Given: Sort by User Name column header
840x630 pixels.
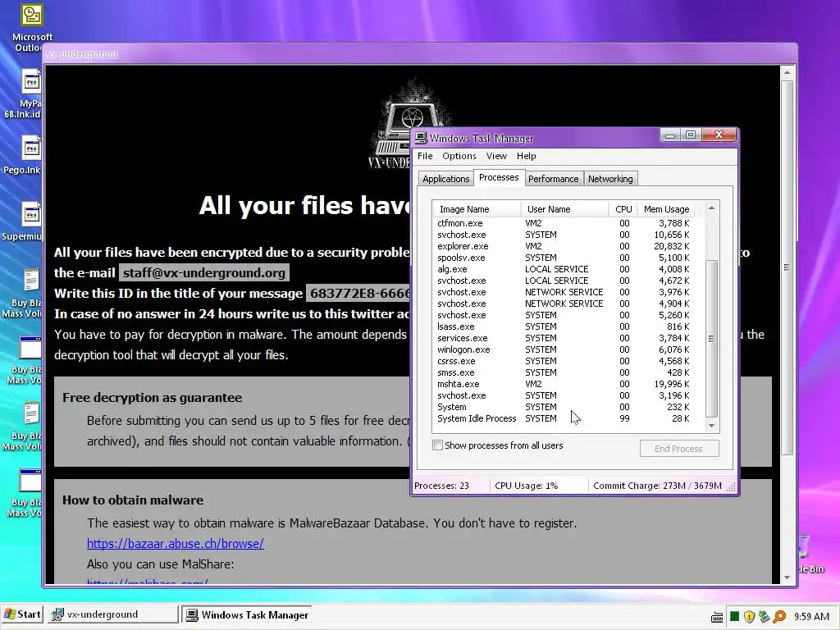Looking at the screenshot, I should coord(564,209).
